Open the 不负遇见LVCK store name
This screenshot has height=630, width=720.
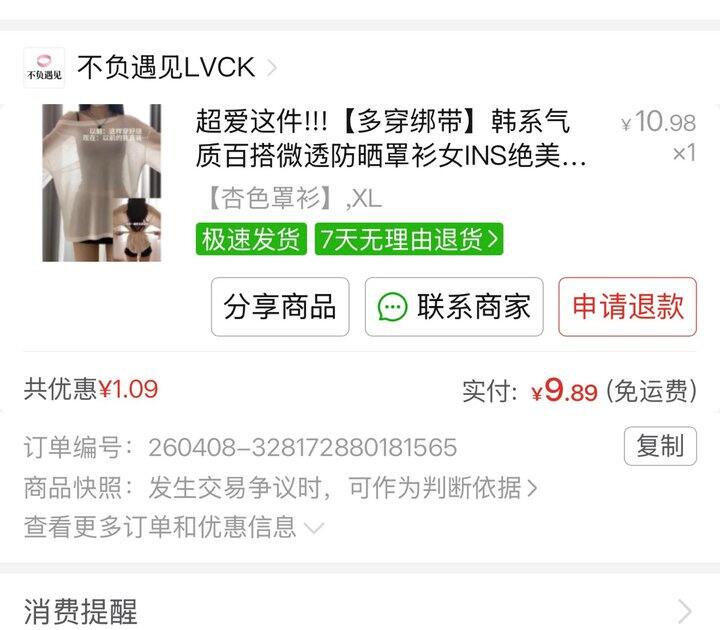166,67
